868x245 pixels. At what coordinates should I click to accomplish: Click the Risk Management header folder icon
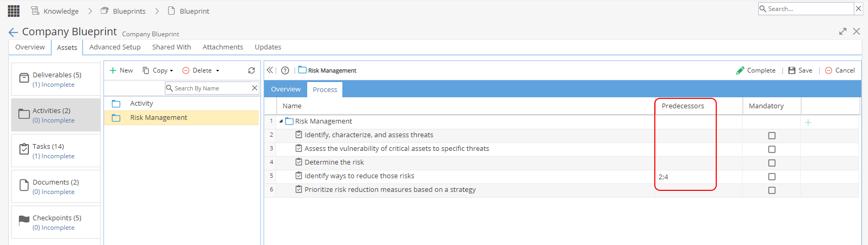[302, 70]
